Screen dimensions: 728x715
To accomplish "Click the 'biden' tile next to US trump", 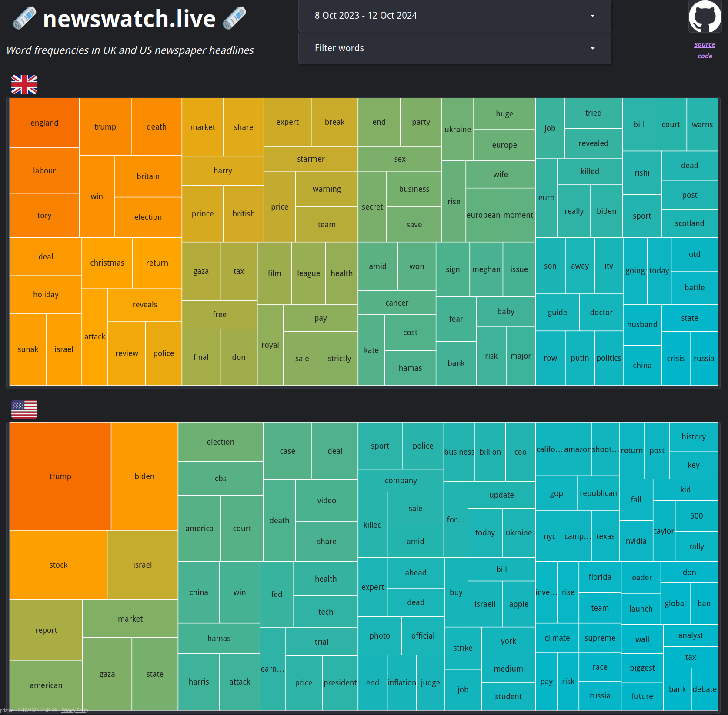I will (x=144, y=476).
